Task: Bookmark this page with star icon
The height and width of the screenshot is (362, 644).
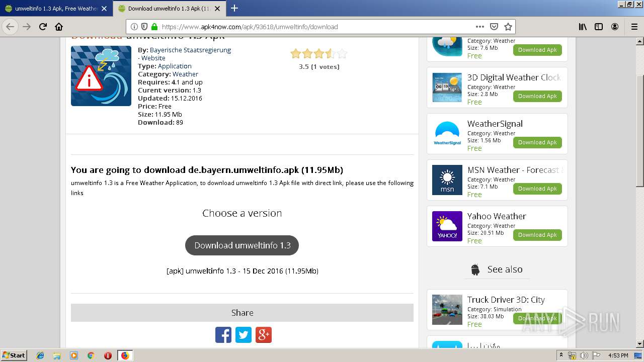Action: pos(508,27)
